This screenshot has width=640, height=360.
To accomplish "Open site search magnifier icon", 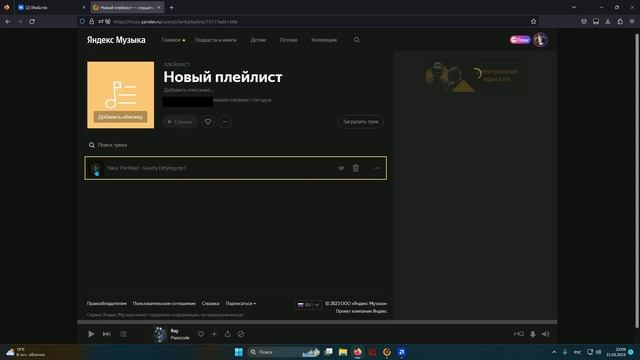I will click(357, 40).
